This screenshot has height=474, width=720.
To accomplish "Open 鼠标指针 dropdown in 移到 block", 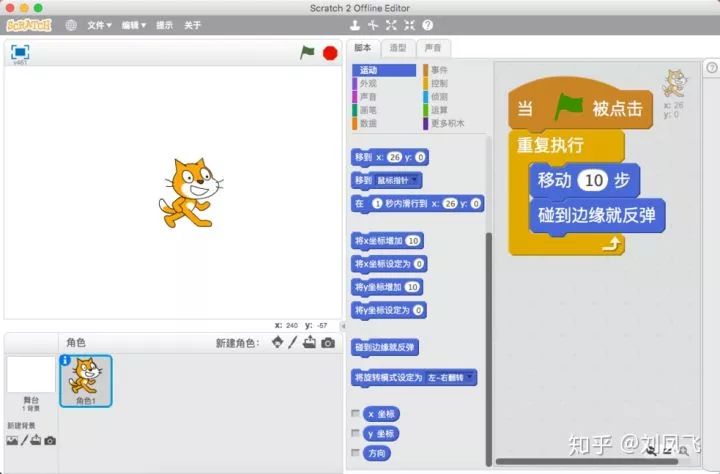I will point(397,181).
